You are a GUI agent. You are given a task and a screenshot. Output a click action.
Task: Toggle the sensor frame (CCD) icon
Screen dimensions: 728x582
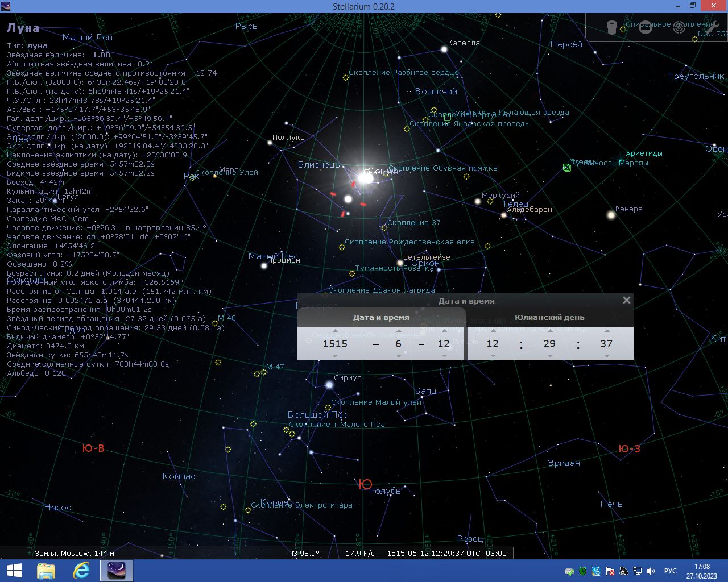click(646, 27)
